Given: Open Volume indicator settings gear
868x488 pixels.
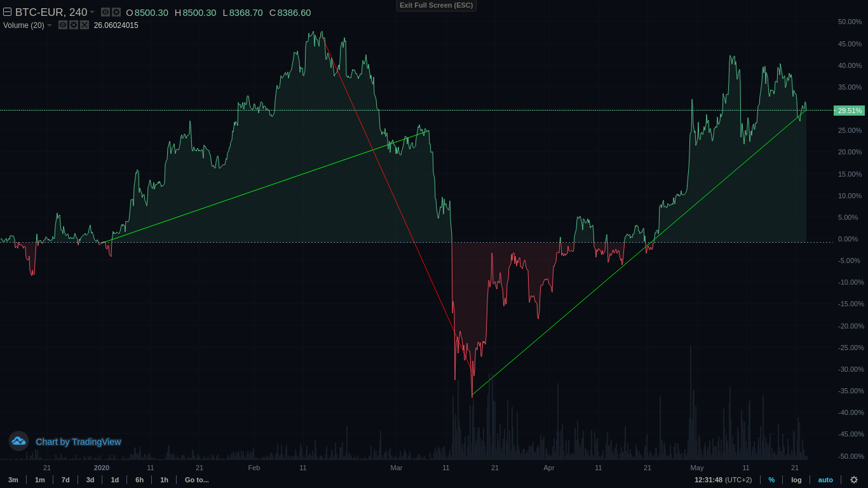Looking at the screenshot, I should coord(74,25).
